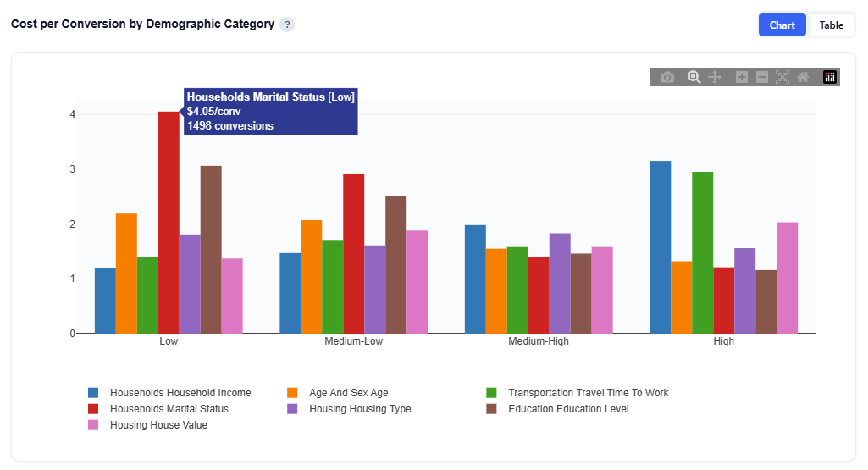Open the Plotly logo link
Screen dimensions: 868x470
coord(830,77)
